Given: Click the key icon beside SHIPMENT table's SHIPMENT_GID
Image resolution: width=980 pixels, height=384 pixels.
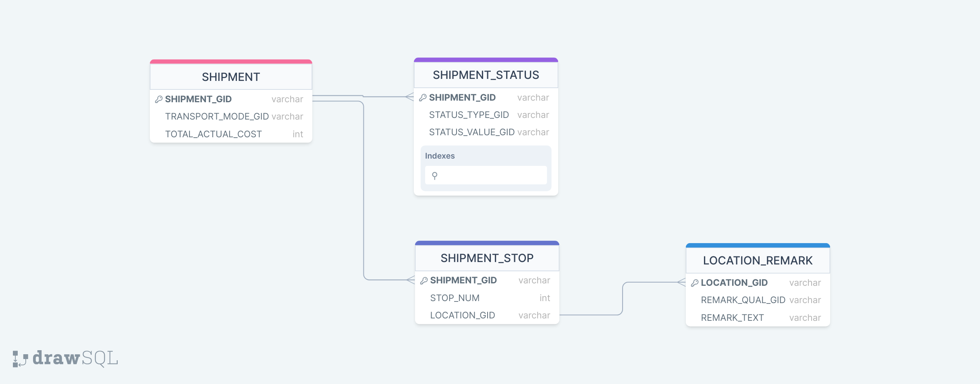Looking at the screenshot, I should click(159, 99).
